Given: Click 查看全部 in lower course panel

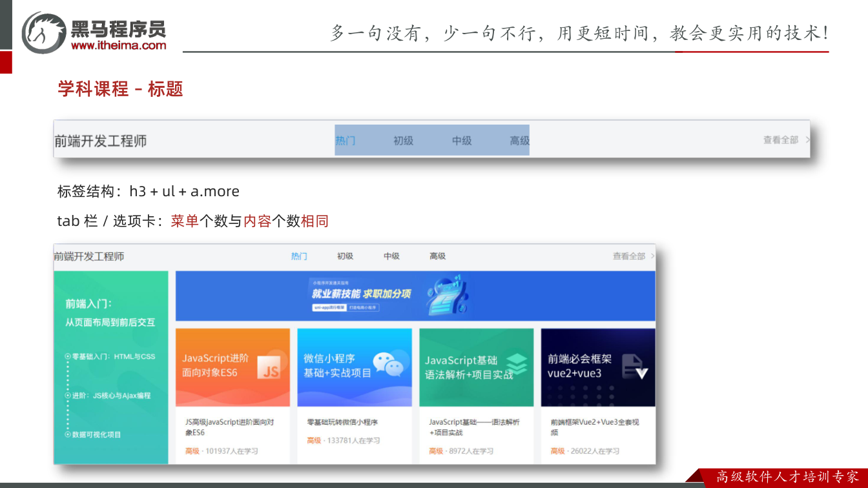Looking at the screenshot, I should click(629, 256).
